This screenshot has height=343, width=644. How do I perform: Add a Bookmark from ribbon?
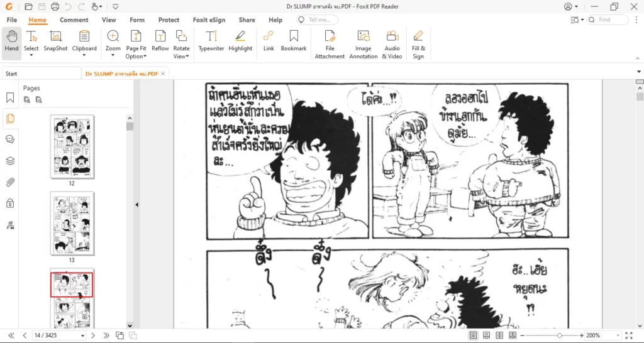pyautogui.click(x=294, y=41)
